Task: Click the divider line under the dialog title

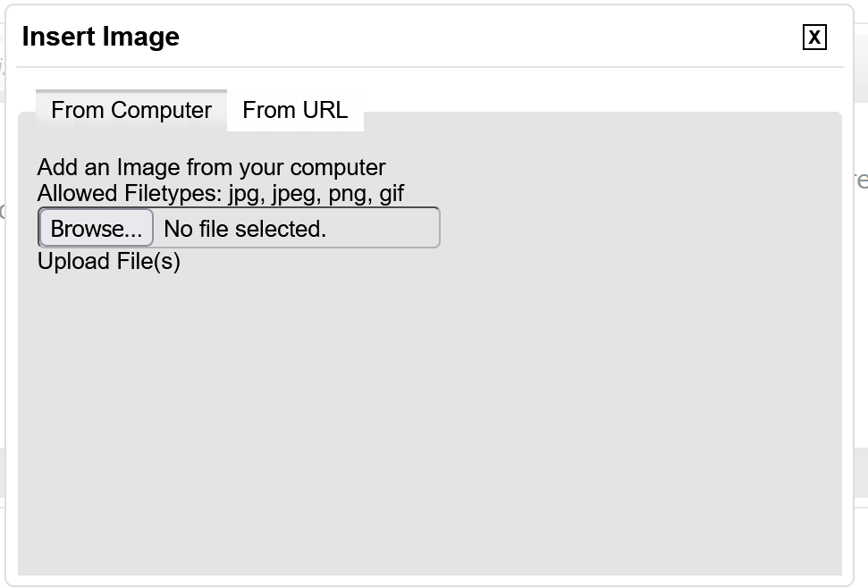Action: [429, 67]
